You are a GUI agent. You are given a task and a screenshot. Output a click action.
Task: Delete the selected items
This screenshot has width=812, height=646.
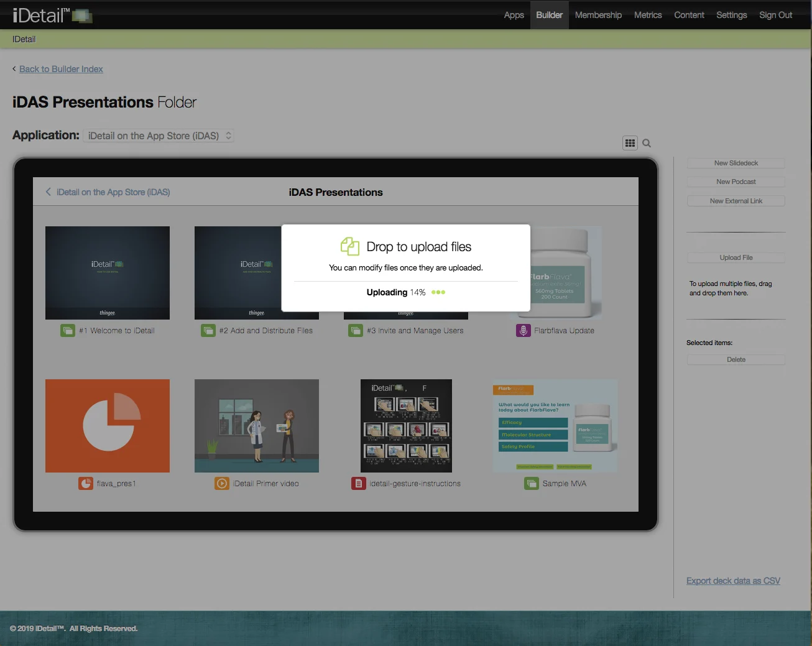[736, 359]
